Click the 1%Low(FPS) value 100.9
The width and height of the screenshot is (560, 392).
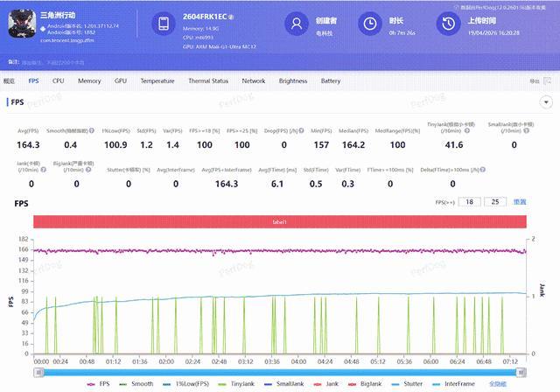(x=115, y=145)
